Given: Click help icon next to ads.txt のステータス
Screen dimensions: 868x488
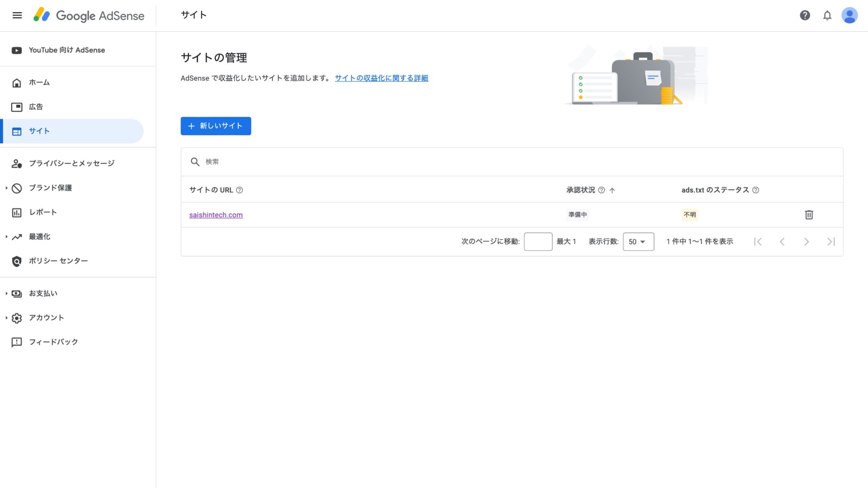Looking at the screenshot, I should (x=755, y=190).
